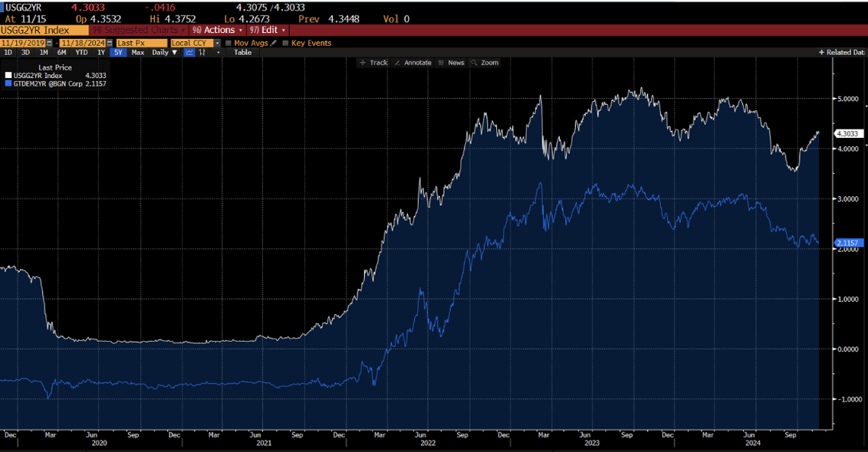Show News overlay on chart
This screenshot has width=868, height=452.
[x=451, y=63]
